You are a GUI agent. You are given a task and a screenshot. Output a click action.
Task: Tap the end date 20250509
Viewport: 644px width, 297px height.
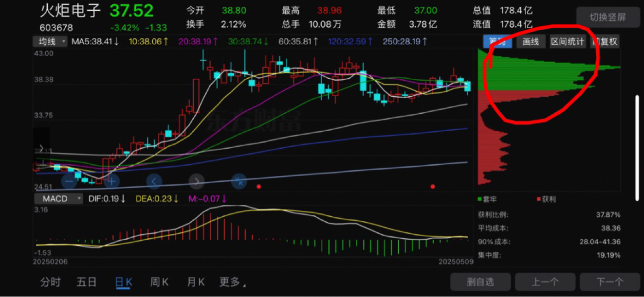click(x=456, y=262)
